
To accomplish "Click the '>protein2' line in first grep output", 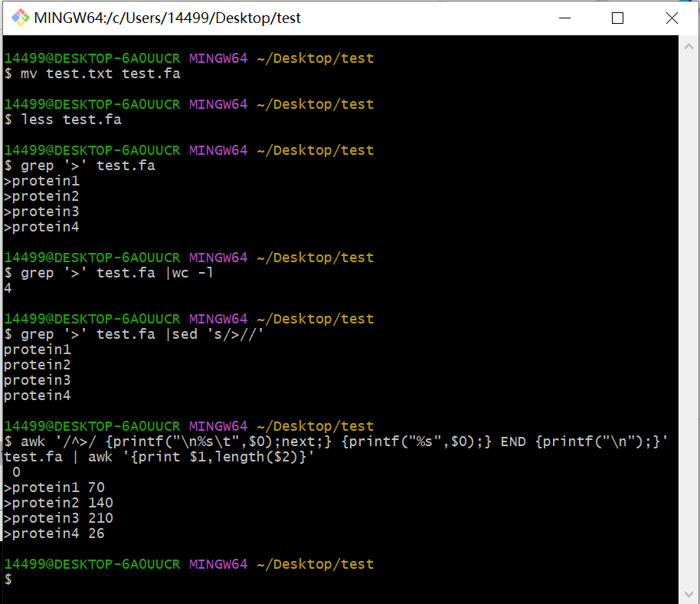I will (x=41, y=196).
